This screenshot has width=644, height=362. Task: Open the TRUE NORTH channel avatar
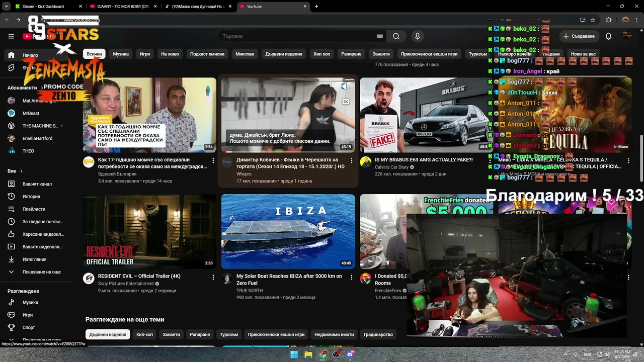(227, 279)
